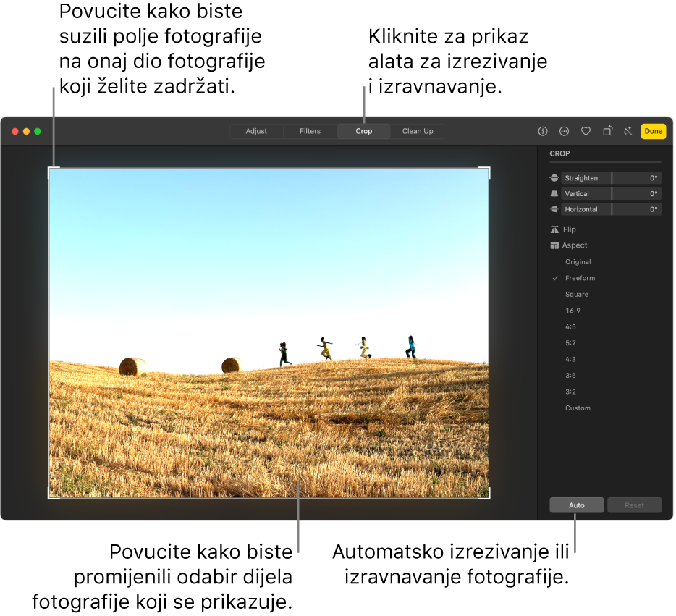Click the top-right crop corner handle
Screen dimensions: 676x616
[x=489, y=168]
